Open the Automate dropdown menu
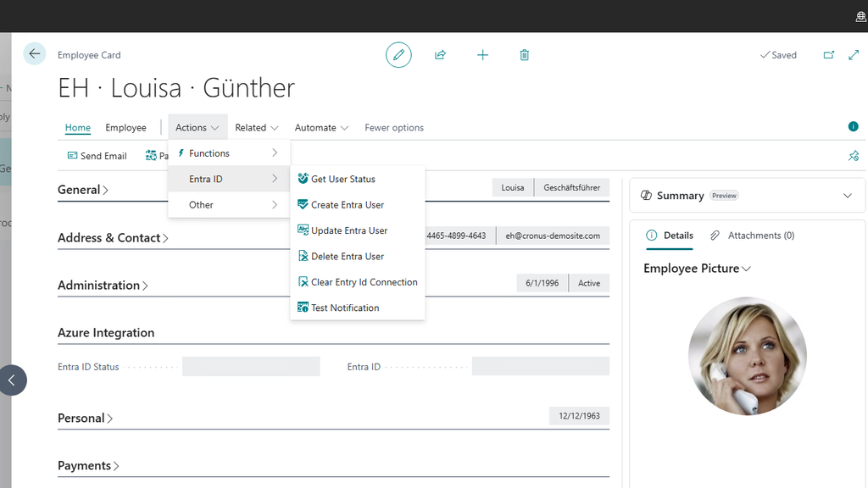 (321, 127)
